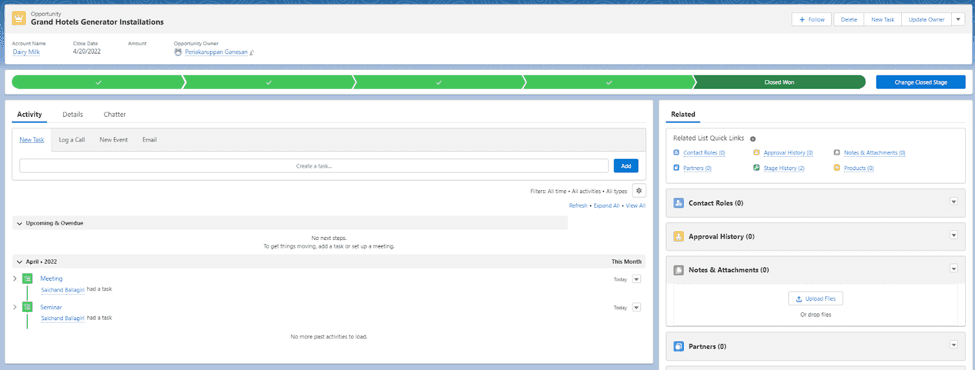Open the Meeting task link
The image size is (975, 370).
(x=52, y=279)
